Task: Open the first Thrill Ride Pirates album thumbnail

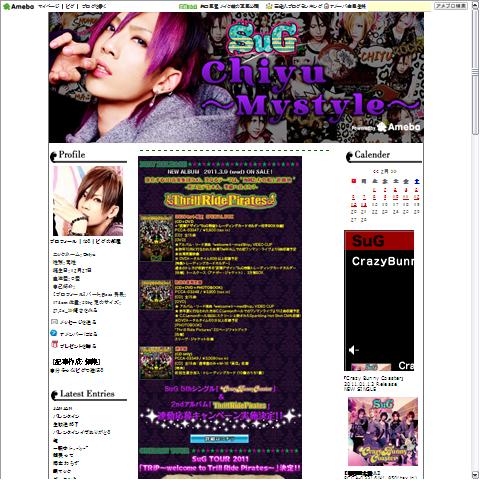Action: coord(156,238)
